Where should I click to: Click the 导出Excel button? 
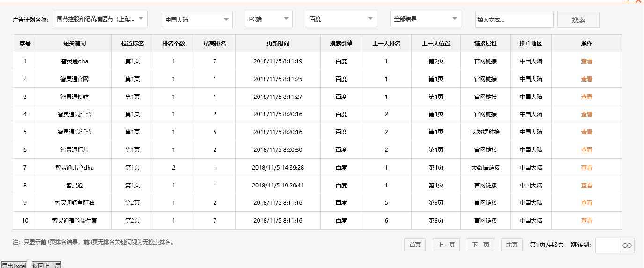coord(14,265)
